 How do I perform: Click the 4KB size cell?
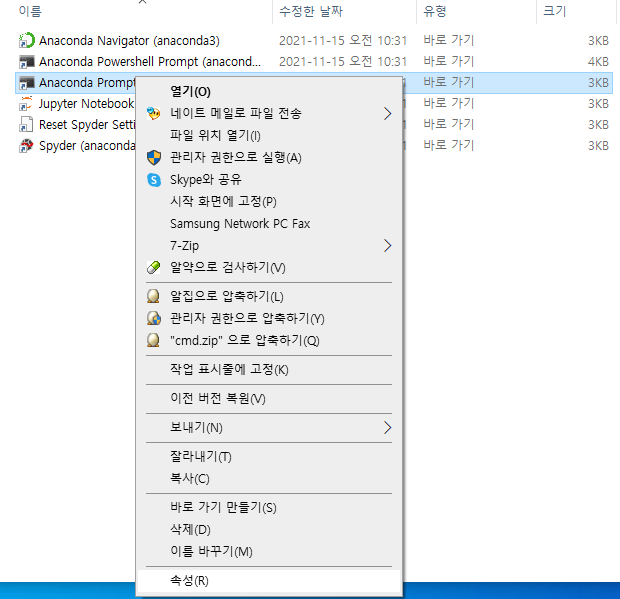tap(598, 62)
